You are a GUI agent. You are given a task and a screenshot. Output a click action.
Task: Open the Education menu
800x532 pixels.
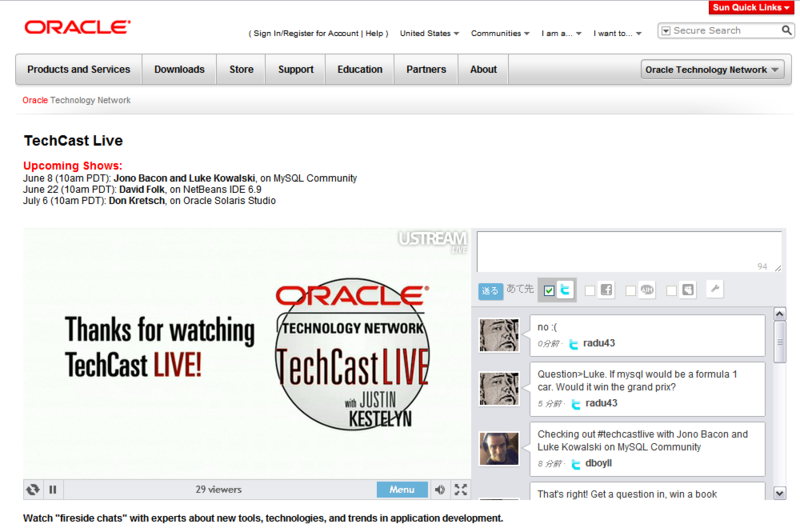[360, 69]
